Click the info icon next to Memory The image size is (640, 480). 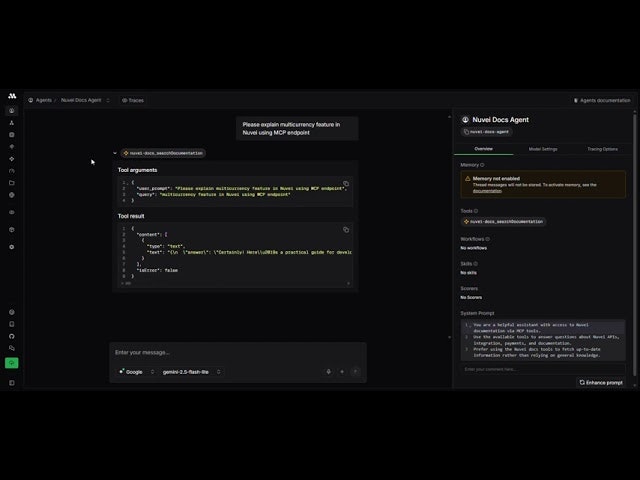(x=482, y=165)
